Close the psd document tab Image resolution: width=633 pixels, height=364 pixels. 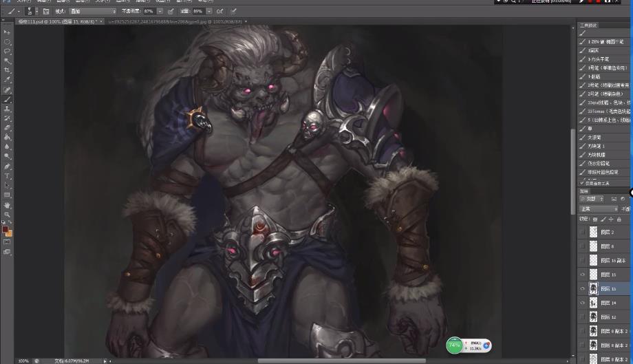click(101, 21)
